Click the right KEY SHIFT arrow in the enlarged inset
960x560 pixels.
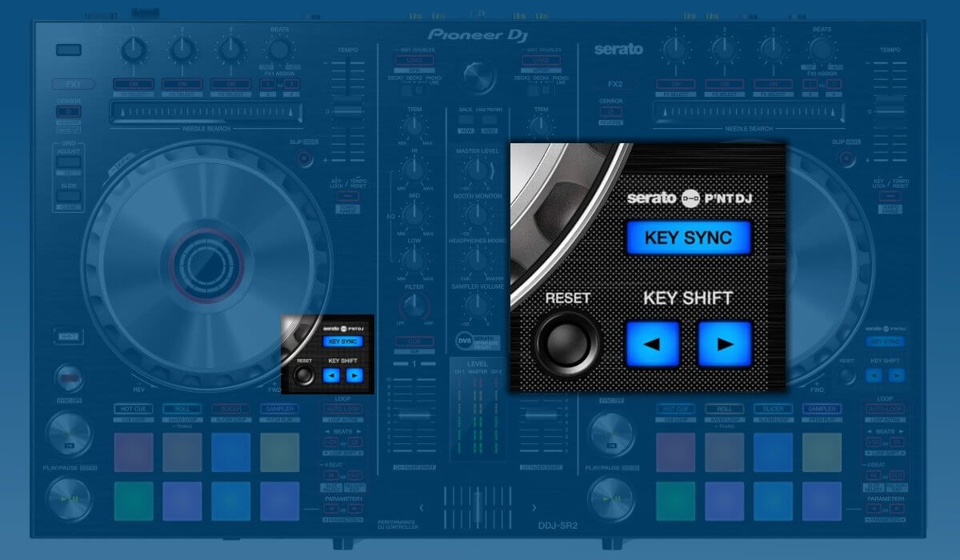pyautogui.click(x=725, y=344)
